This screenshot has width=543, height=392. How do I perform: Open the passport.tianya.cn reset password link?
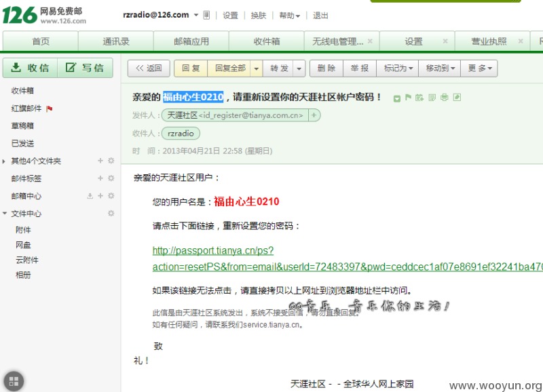348,259
